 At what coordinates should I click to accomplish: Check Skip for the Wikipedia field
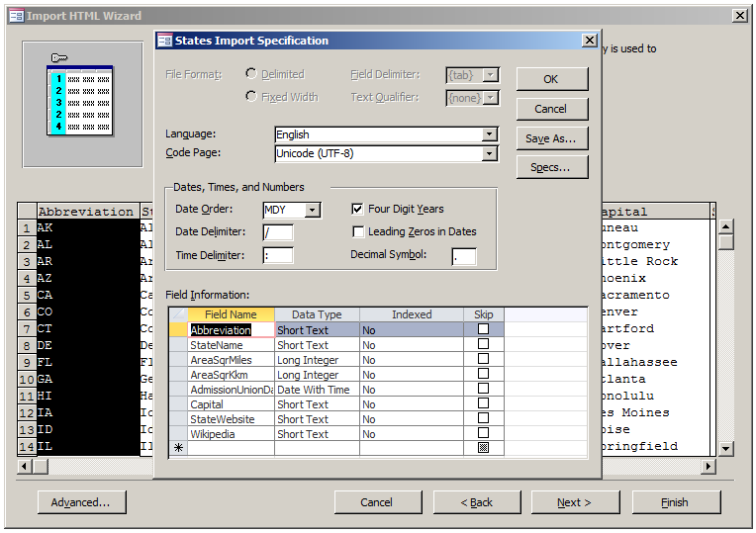(483, 433)
